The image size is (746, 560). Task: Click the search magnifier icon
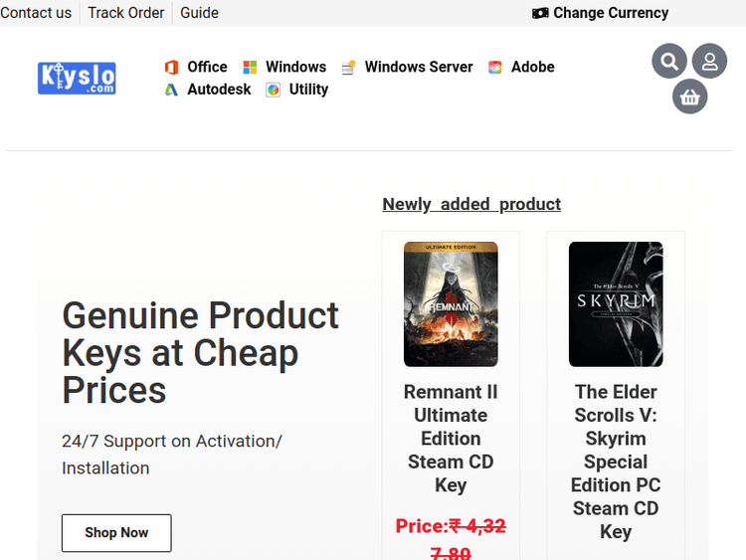[669, 62]
